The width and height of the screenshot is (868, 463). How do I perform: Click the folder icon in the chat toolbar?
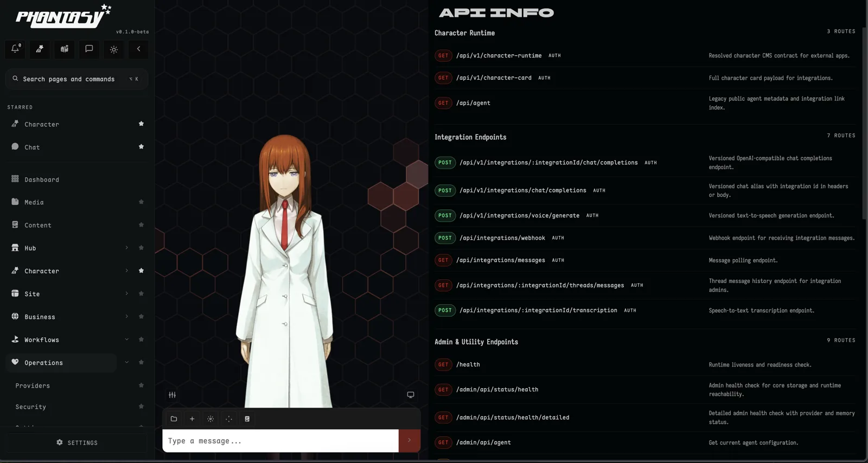click(x=174, y=419)
